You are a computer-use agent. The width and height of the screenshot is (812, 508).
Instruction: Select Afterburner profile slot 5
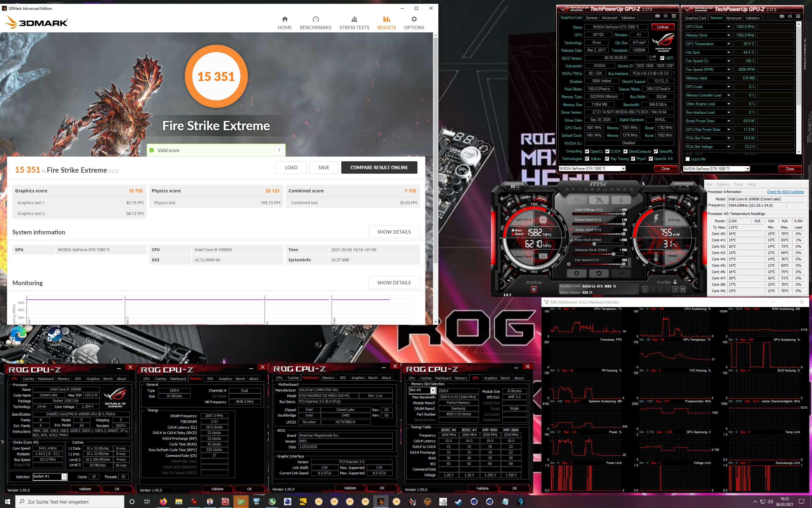tap(675, 289)
